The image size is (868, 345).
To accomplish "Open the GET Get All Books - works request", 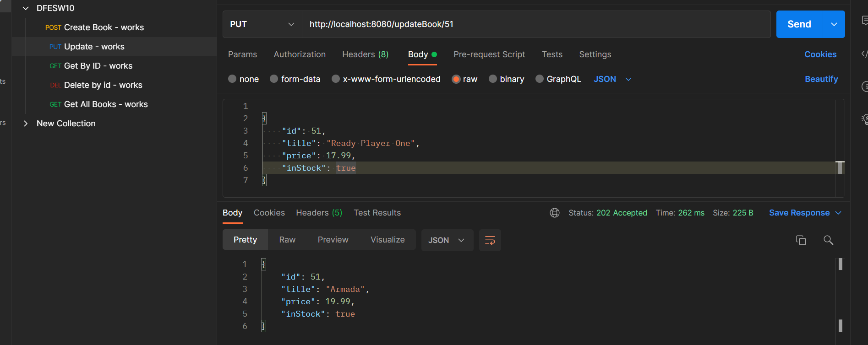I will 115,104.
